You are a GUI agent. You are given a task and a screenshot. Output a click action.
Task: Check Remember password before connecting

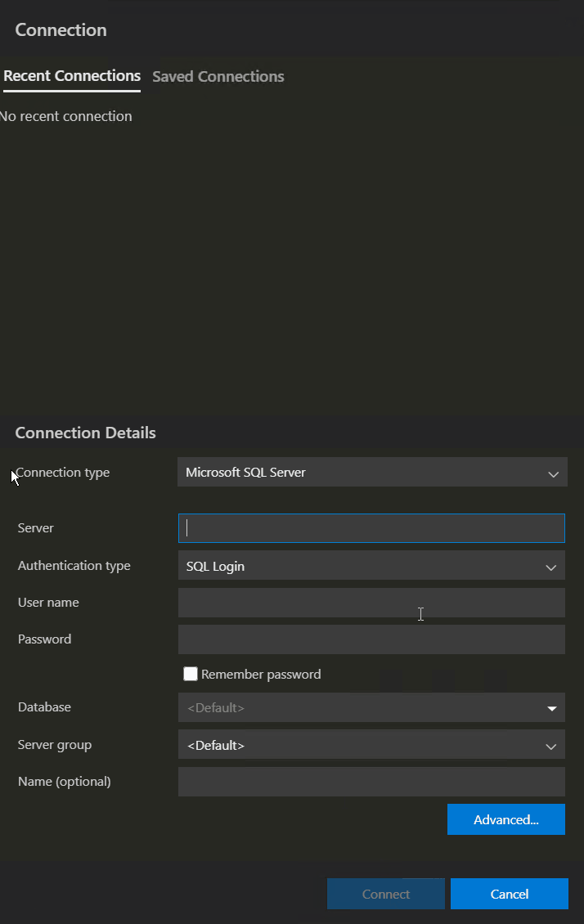(190, 674)
